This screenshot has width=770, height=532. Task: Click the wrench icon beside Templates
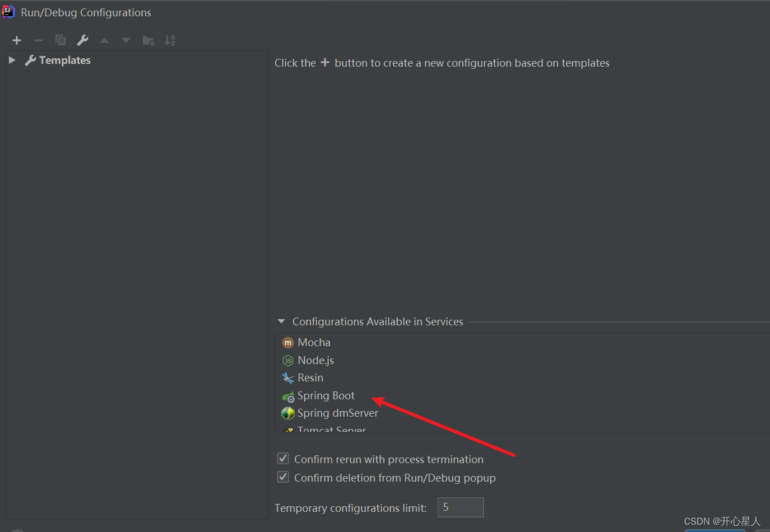[30, 60]
